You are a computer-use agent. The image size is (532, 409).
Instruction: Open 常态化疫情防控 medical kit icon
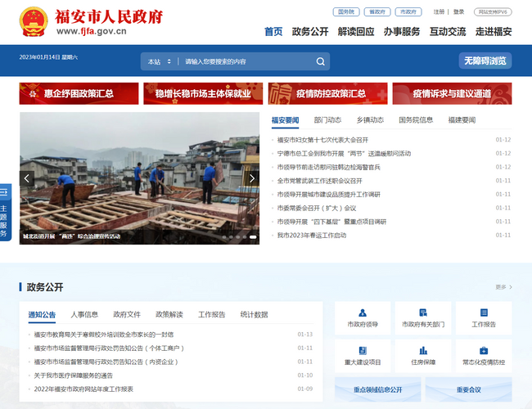(484, 355)
